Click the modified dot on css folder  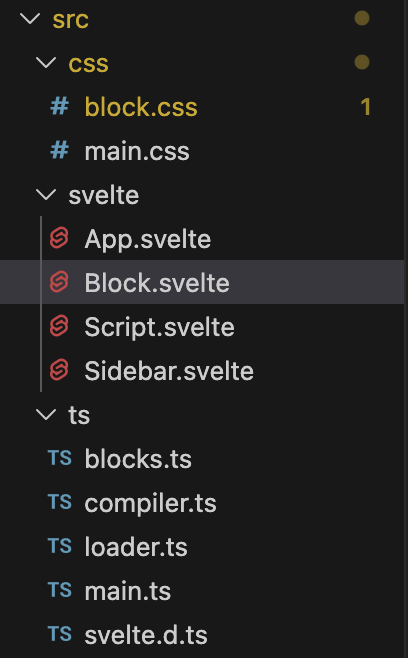(x=362, y=62)
